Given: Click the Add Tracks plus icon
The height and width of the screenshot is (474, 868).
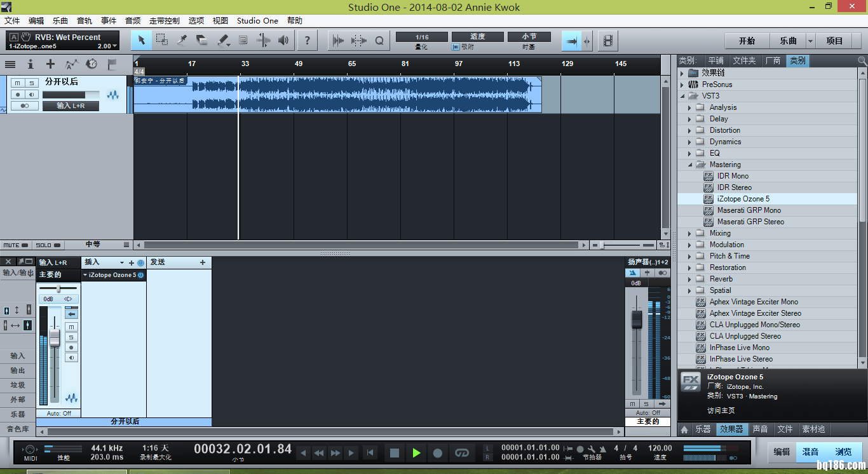Looking at the screenshot, I should [51, 64].
